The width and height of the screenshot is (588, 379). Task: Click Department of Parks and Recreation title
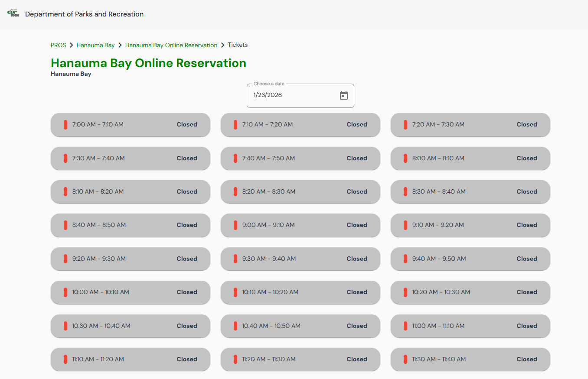(84, 14)
